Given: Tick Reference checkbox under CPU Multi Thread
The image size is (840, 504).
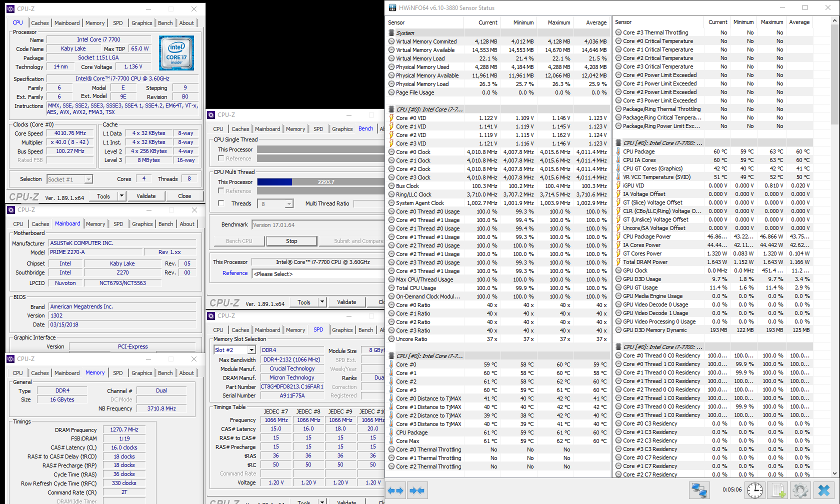Looking at the screenshot, I should click(221, 191).
